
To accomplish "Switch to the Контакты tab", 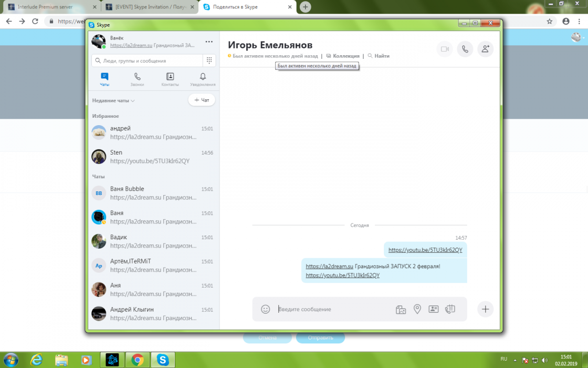I will 170,79.
